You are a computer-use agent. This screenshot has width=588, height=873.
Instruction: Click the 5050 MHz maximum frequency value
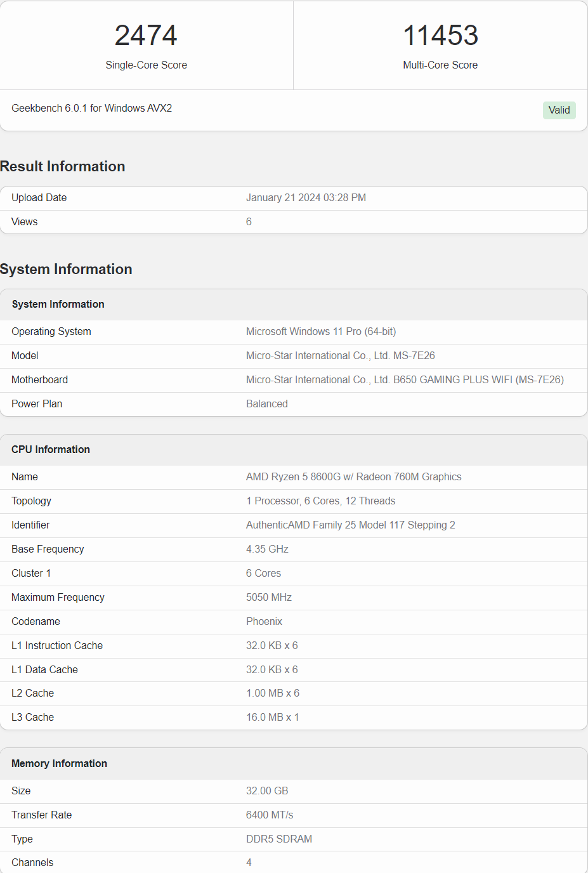(x=269, y=598)
